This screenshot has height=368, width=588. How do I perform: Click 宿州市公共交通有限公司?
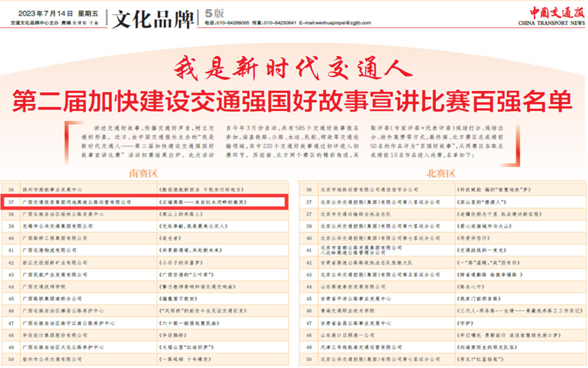click(52, 359)
